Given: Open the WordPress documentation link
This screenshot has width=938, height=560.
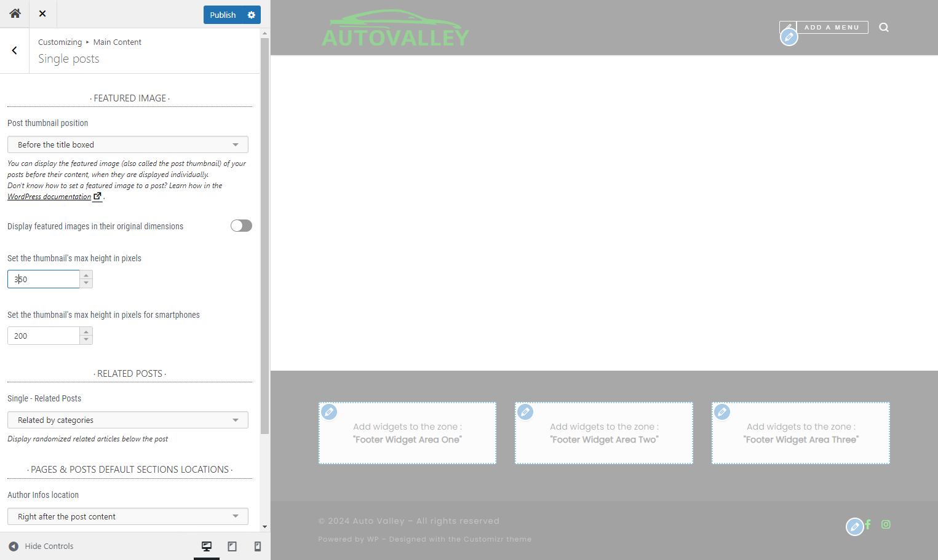Looking at the screenshot, I should pos(49,197).
